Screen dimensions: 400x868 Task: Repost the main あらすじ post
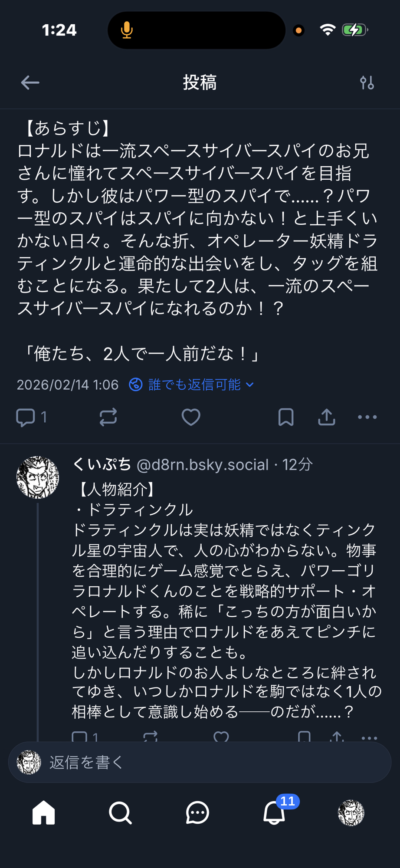(108, 418)
